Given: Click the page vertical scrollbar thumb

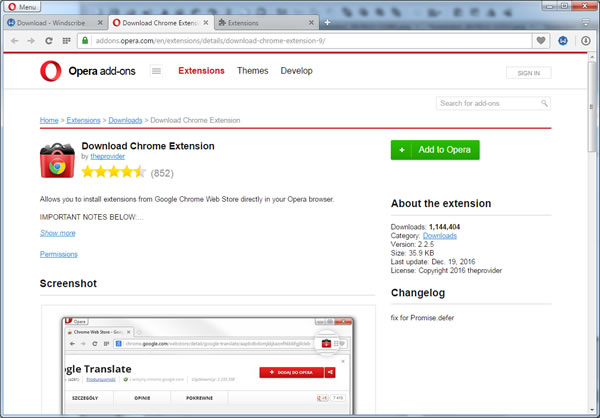Looking at the screenshot, I should coord(593,107).
